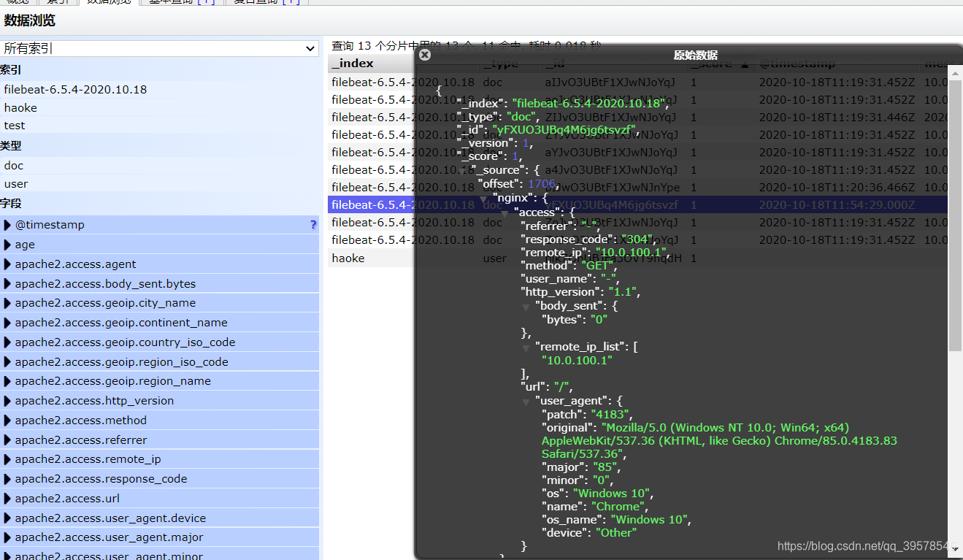This screenshot has height=560, width=963.
Task: Select the user type filter
Action: coord(16,184)
